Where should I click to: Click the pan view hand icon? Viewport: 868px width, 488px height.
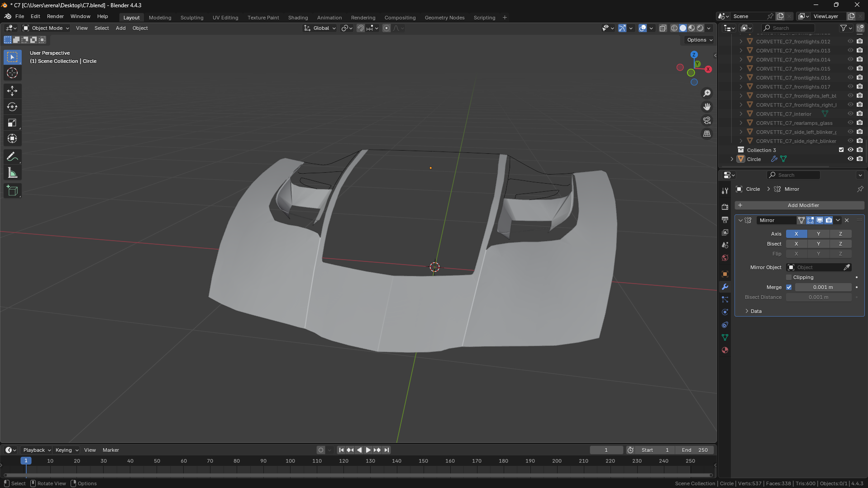pyautogui.click(x=707, y=107)
